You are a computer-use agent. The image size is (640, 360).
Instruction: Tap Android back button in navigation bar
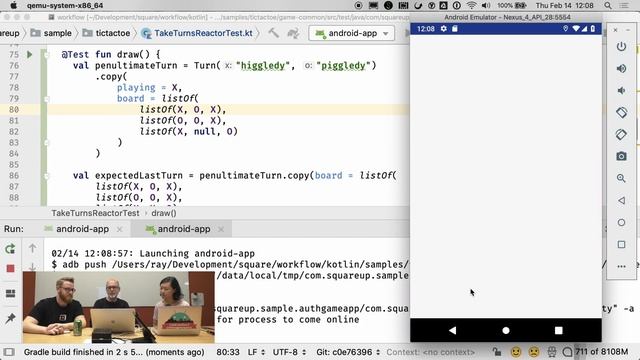pos(452,330)
